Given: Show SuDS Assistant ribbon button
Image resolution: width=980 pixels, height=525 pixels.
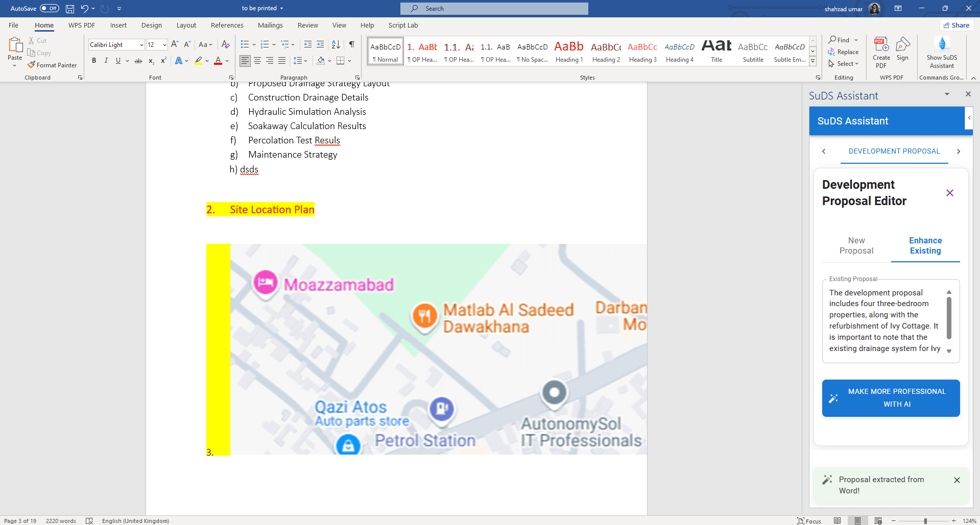Looking at the screenshot, I should tap(942, 52).
